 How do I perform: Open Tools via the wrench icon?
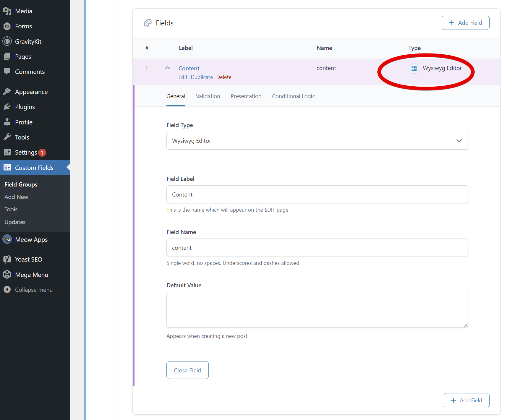pos(7,137)
